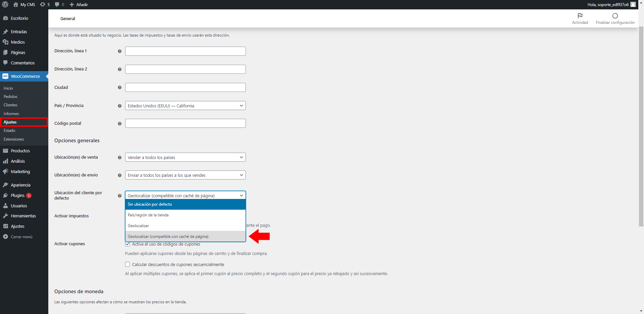Close the Ubicación del cliente dropdown
This screenshot has width=644, height=314.
pyautogui.click(x=185, y=195)
